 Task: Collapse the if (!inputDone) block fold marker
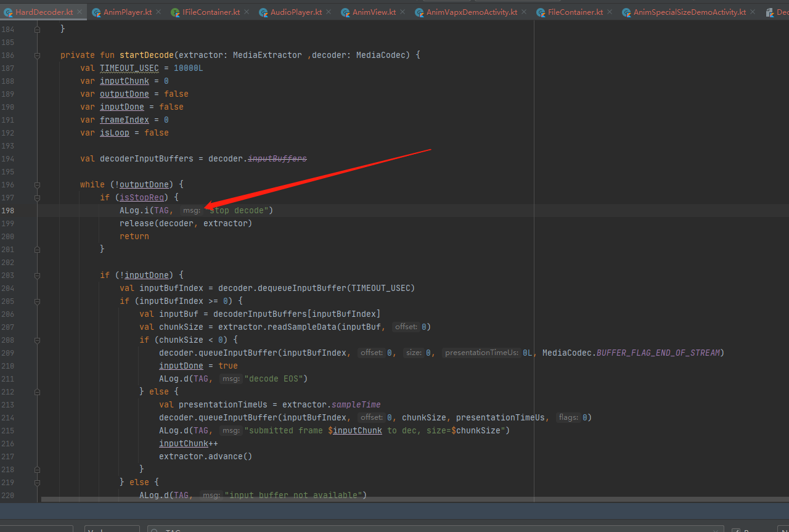(x=37, y=275)
